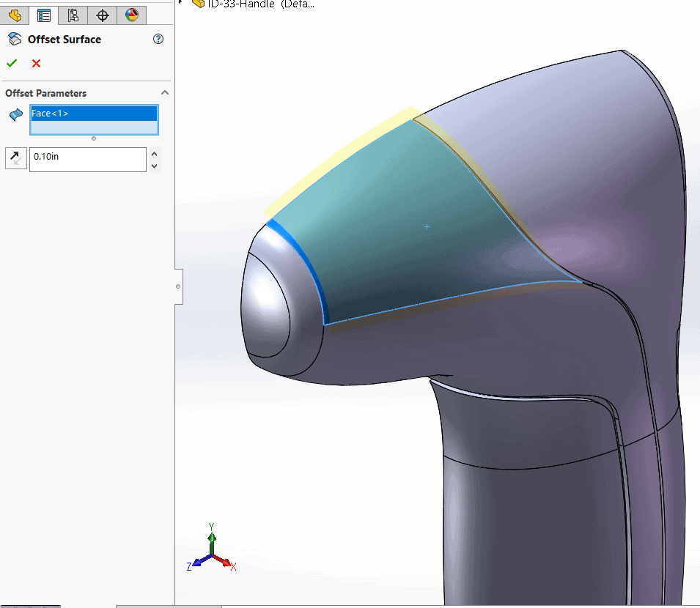700x608 pixels.
Task: Click the face selection icon beside list
Action: [x=16, y=115]
